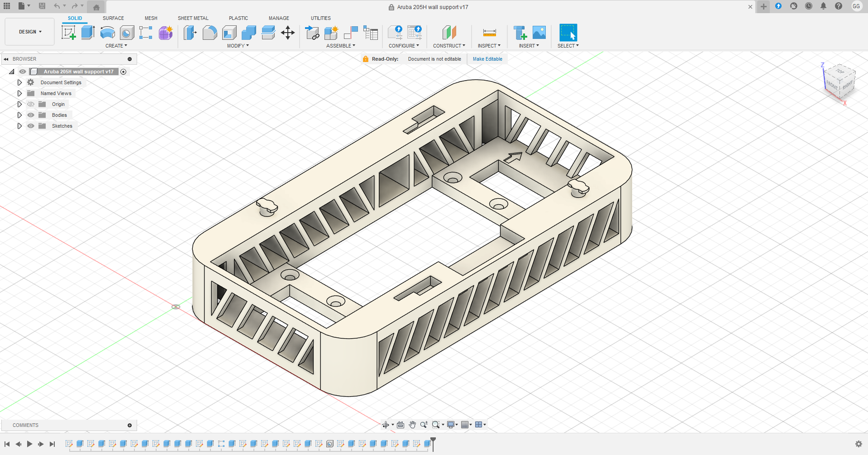Toggle visibility of Aruba 205H root component
The height and width of the screenshot is (455, 868).
pyautogui.click(x=23, y=72)
